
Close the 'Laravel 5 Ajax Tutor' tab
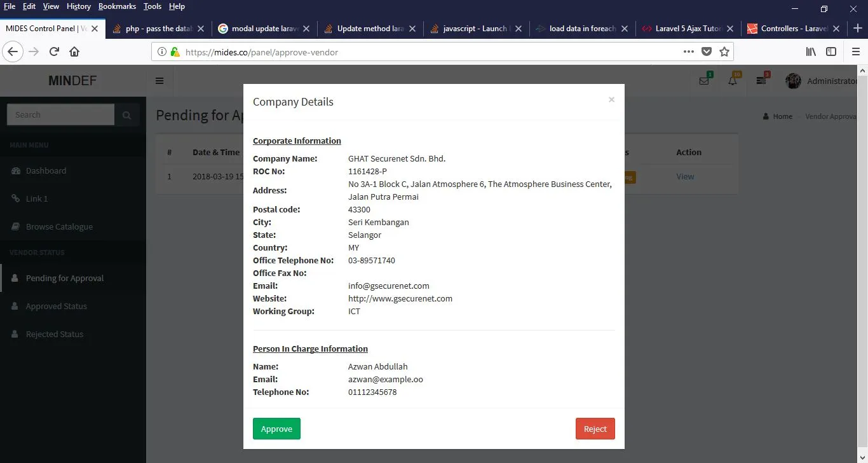click(730, 29)
